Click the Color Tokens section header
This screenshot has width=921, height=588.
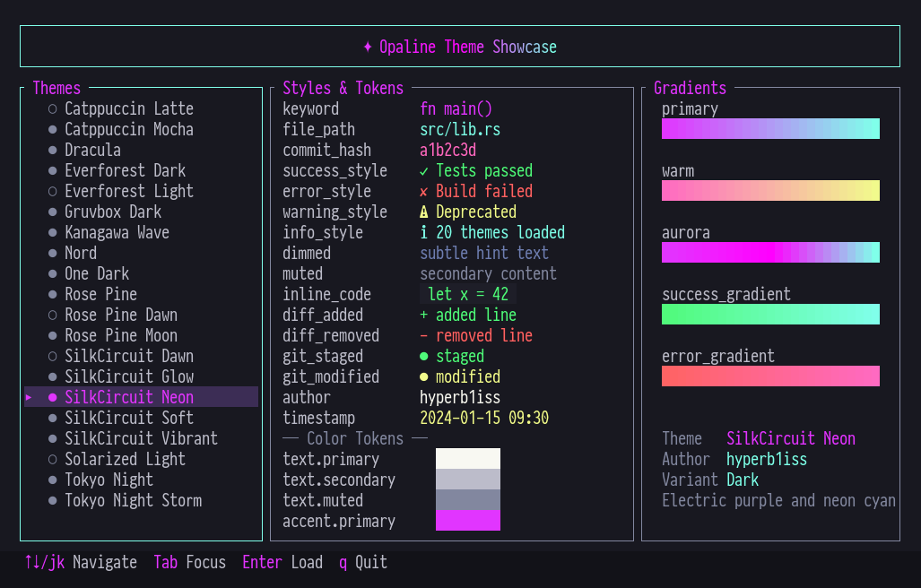pyautogui.click(x=355, y=438)
